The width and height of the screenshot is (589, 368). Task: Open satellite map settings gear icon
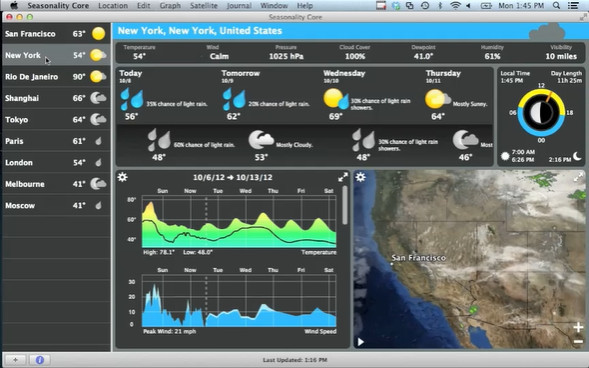click(360, 177)
